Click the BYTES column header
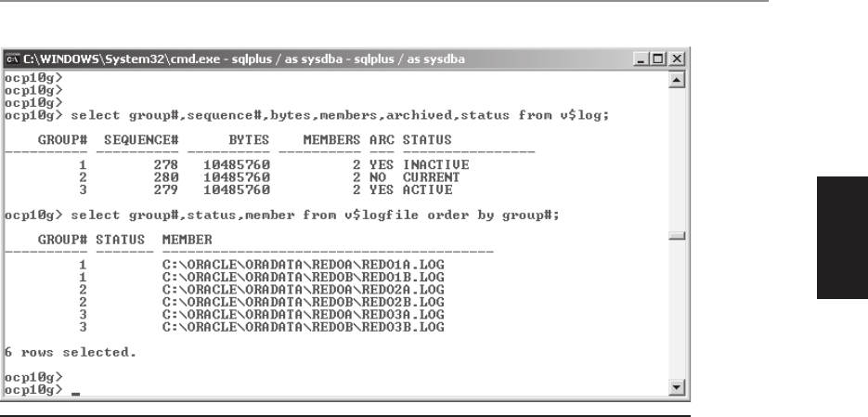Image resolution: width=868 pixels, height=417 pixels. pyautogui.click(x=249, y=140)
